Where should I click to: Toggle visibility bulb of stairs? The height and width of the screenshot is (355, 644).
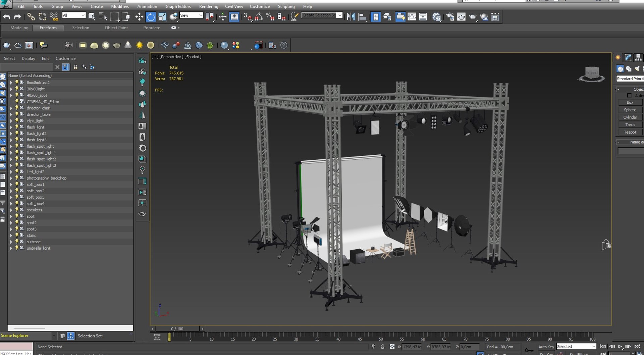click(x=16, y=235)
